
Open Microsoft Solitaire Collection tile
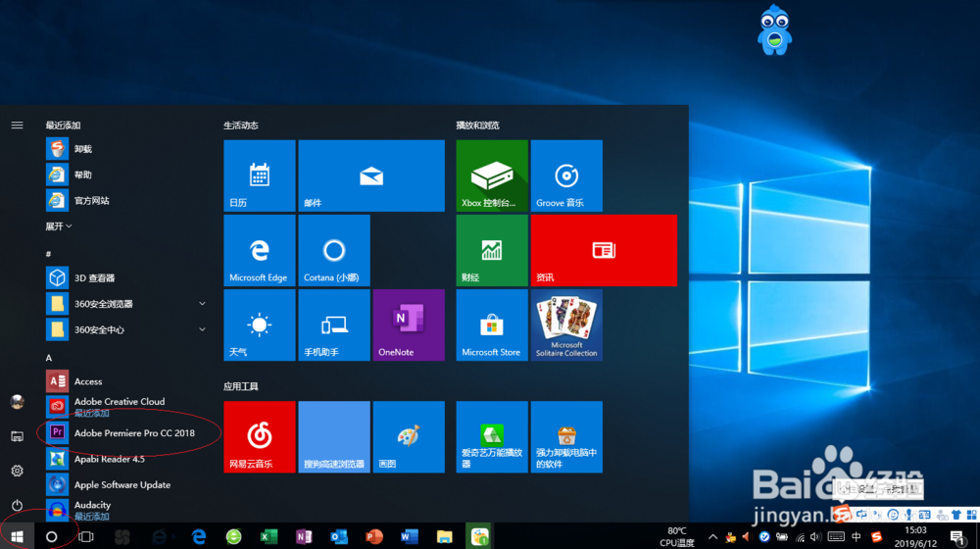pyautogui.click(x=566, y=324)
